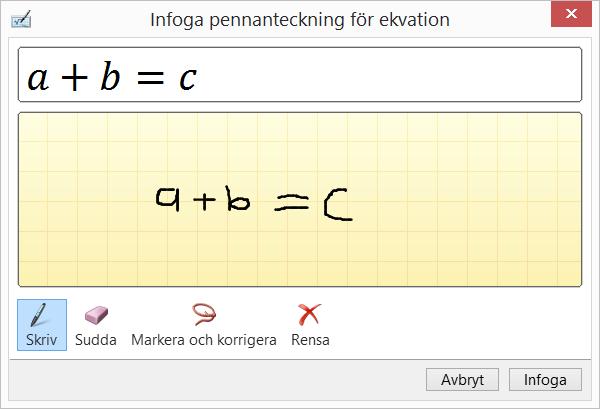Select the Sudda eraser tool

(96, 316)
